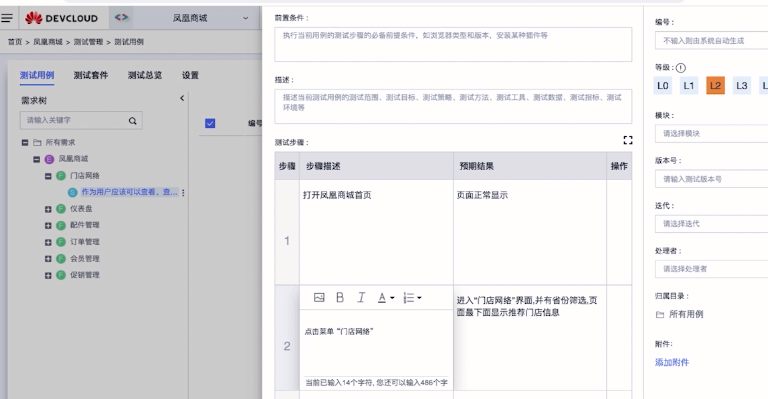Collapse the 凤凰商城 tree node
The width and height of the screenshot is (768, 399).
[x=36, y=159]
